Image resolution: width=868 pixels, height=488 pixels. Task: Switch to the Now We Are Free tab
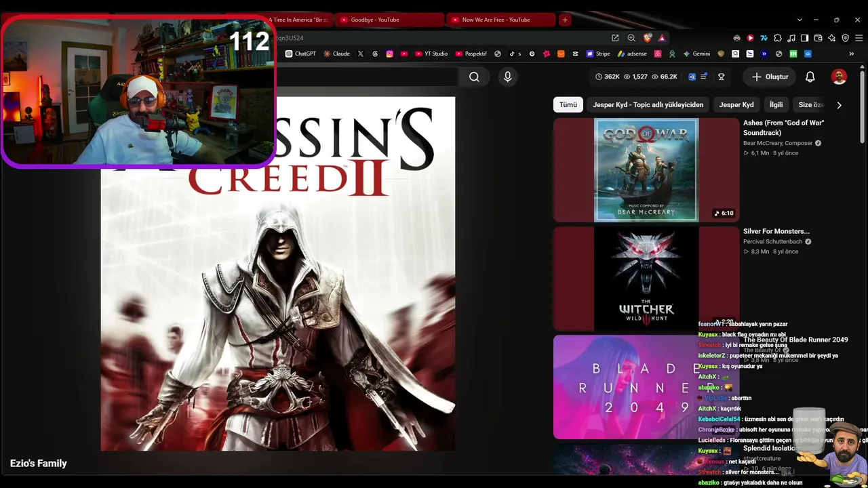pos(500,20)
